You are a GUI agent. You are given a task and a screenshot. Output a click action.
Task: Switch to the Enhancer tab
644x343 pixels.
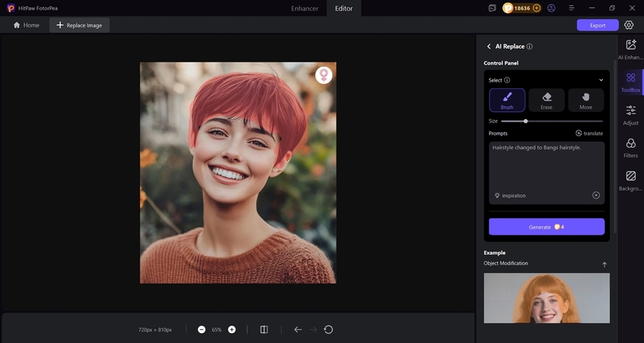[x=304, y=8]
